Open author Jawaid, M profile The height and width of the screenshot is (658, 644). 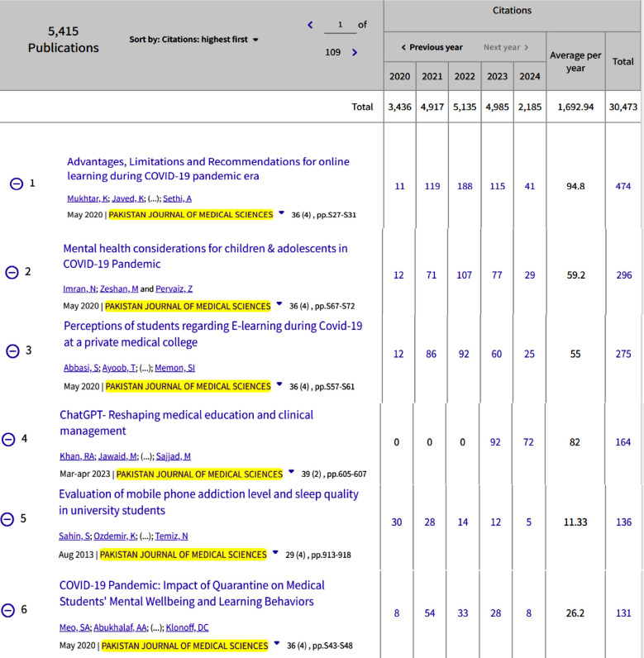coord(117,456)
